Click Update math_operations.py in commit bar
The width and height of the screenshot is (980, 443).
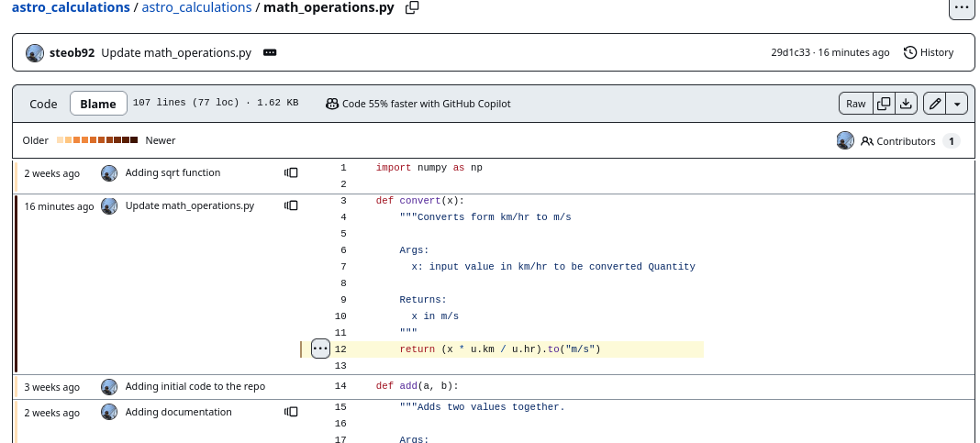(176, 52)
